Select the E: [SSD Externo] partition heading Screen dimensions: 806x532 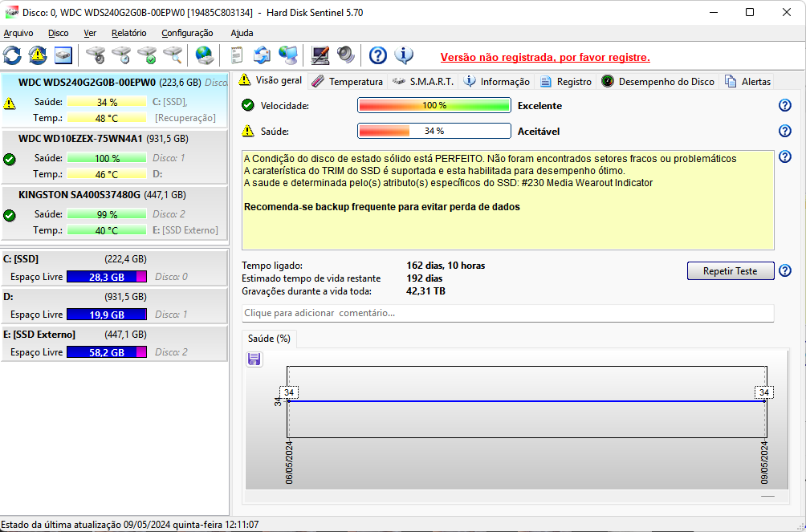(x=39, y=335)
